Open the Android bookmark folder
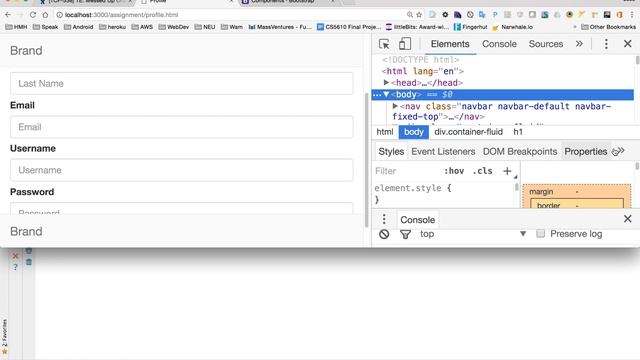640x360 pixels. [79, 27]
